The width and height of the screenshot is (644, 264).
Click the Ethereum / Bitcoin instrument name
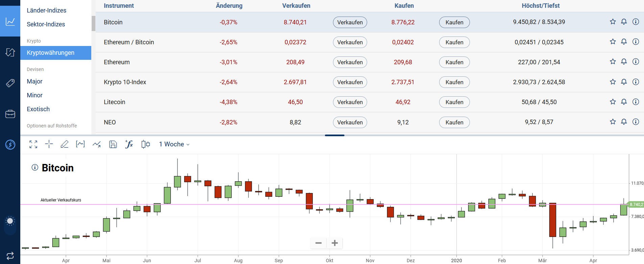point(129,42)
